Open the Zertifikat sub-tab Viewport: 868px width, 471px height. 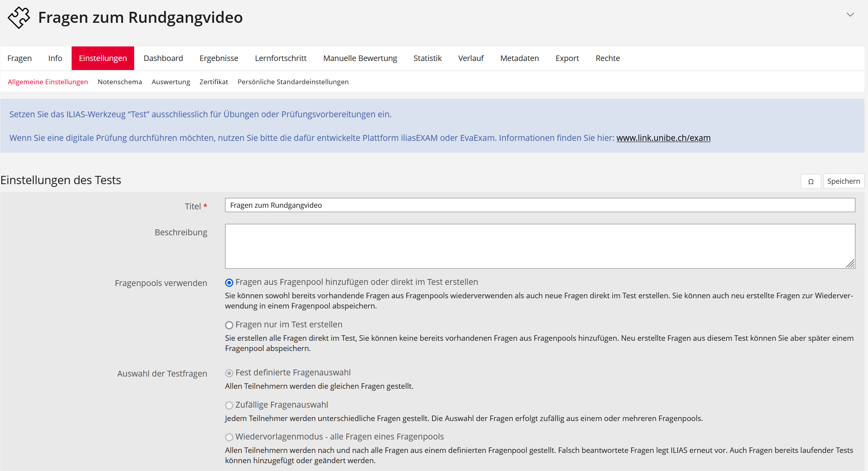tap(214, 82)
